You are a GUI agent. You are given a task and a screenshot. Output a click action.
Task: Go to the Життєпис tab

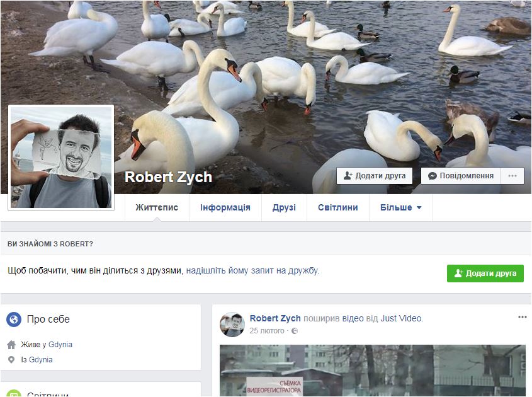[157, 207]
